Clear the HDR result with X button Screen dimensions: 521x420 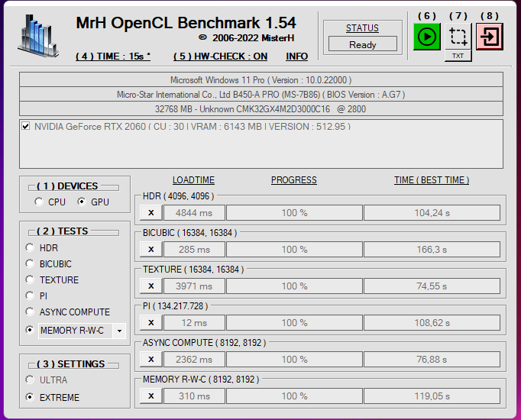[151, 213]
